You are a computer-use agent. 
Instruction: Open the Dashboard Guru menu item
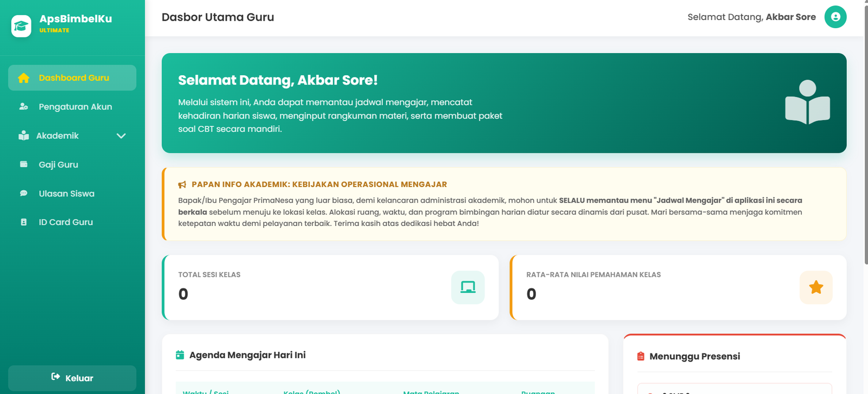pos(72,77)
